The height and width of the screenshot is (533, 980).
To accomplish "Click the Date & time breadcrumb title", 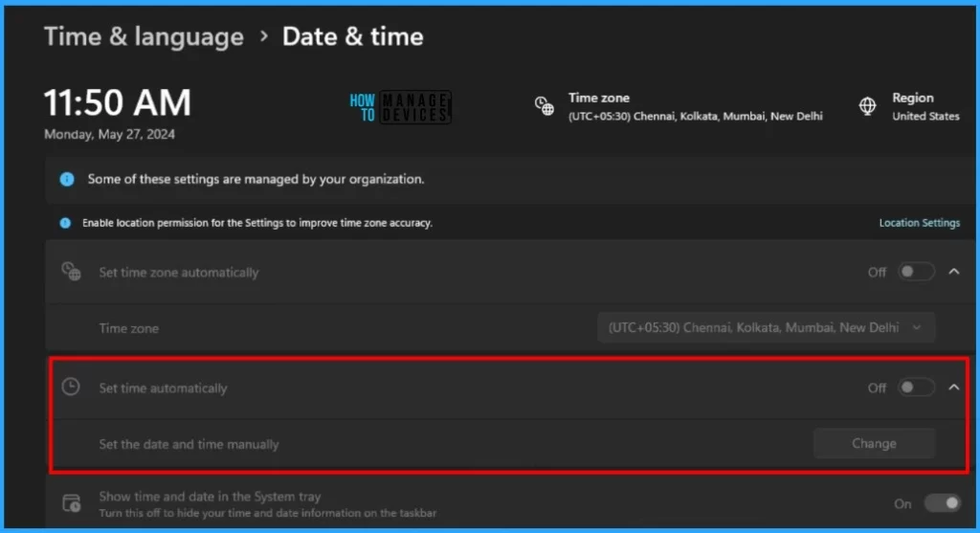I will 352,37.
